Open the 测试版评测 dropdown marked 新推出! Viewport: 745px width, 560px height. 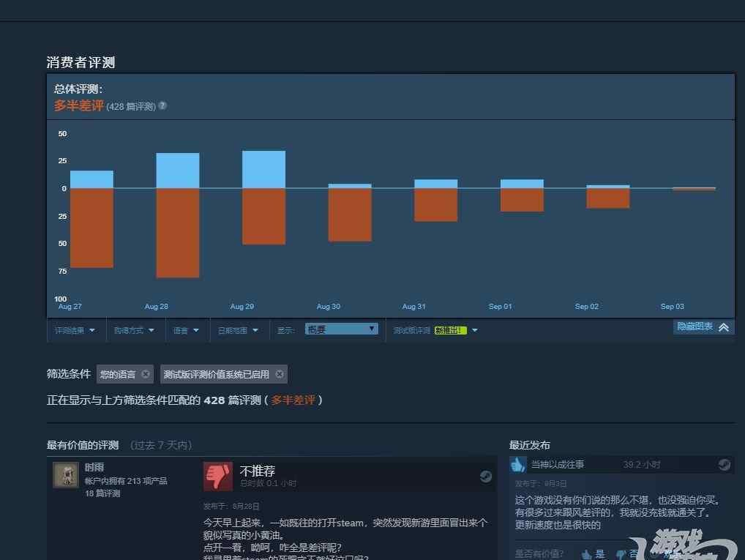(435, 330)
